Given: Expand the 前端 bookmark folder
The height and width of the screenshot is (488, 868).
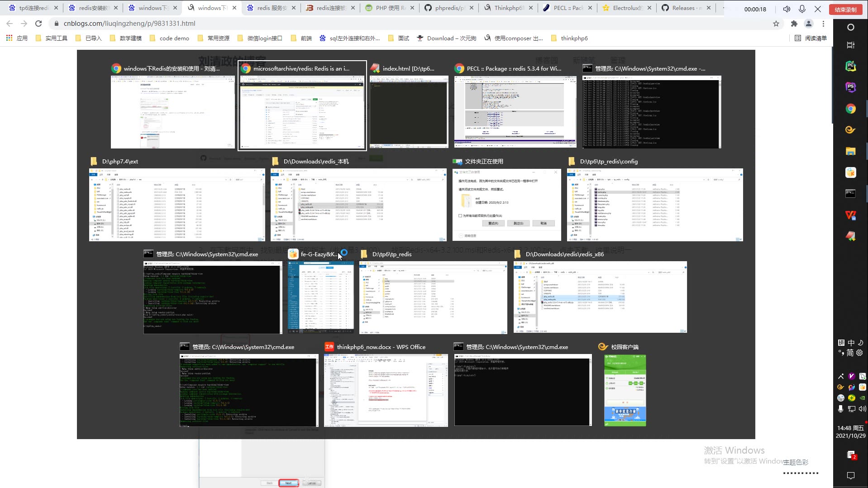Looking at the screenshot, I should point(301,38).
